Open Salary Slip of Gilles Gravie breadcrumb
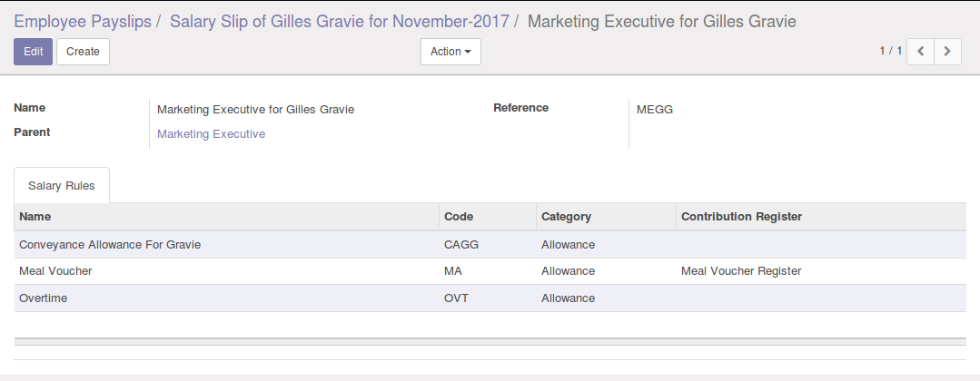 pyautogui.click(x=340, y=21)
